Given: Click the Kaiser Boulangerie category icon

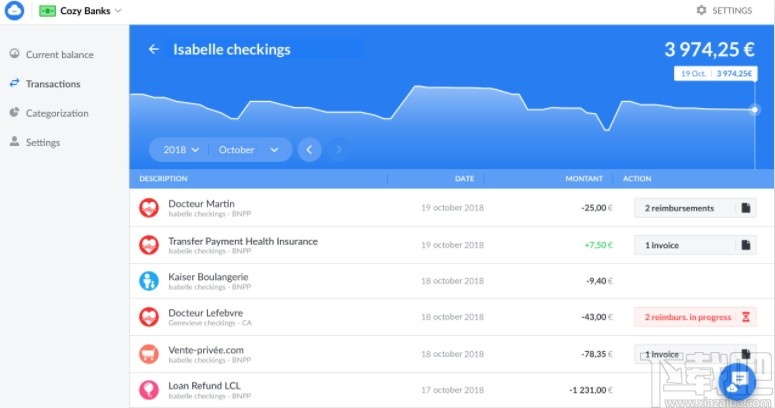Looking at the screenshot, I should [149, 281].
